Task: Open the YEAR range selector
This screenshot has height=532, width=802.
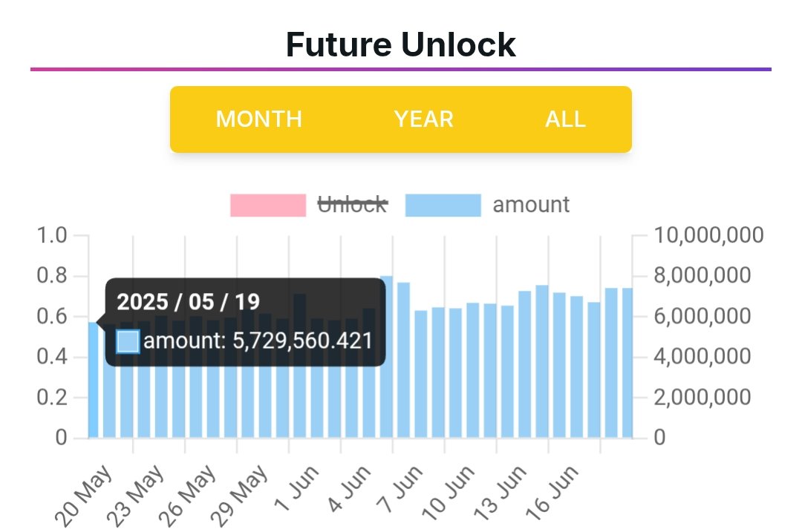Action: 424,119
